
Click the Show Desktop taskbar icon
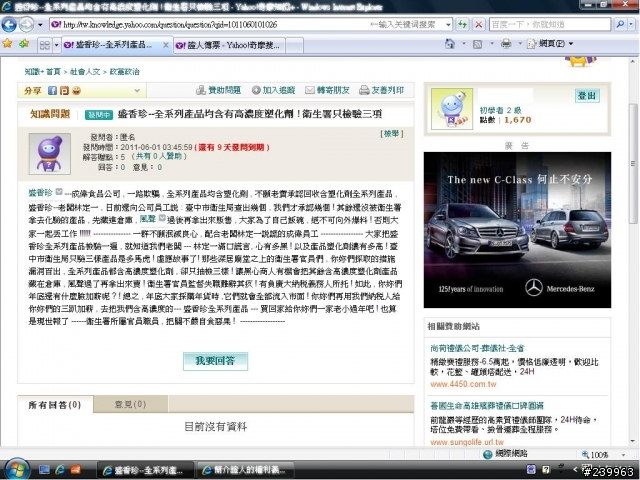[x=44, y=470]
